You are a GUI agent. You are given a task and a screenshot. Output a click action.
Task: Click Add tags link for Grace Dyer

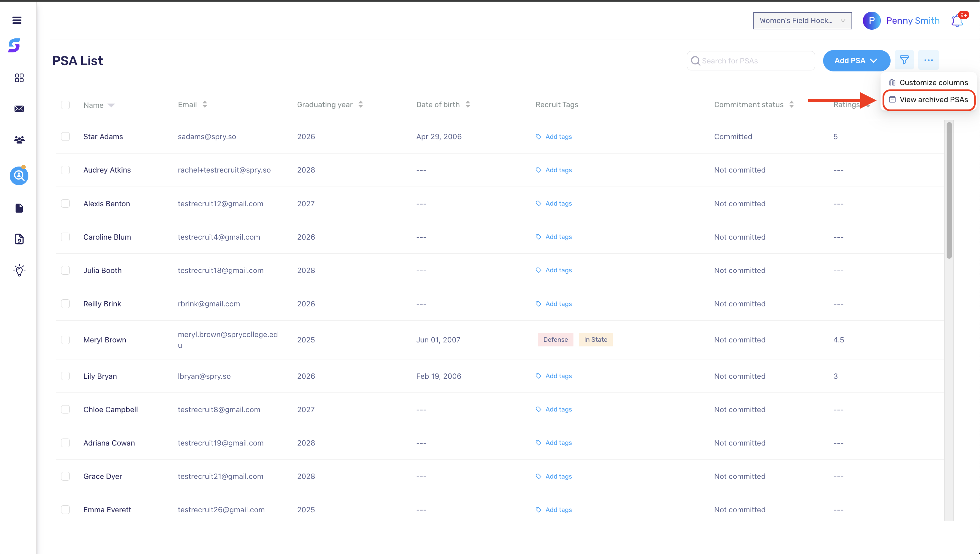tap(558, 476)
